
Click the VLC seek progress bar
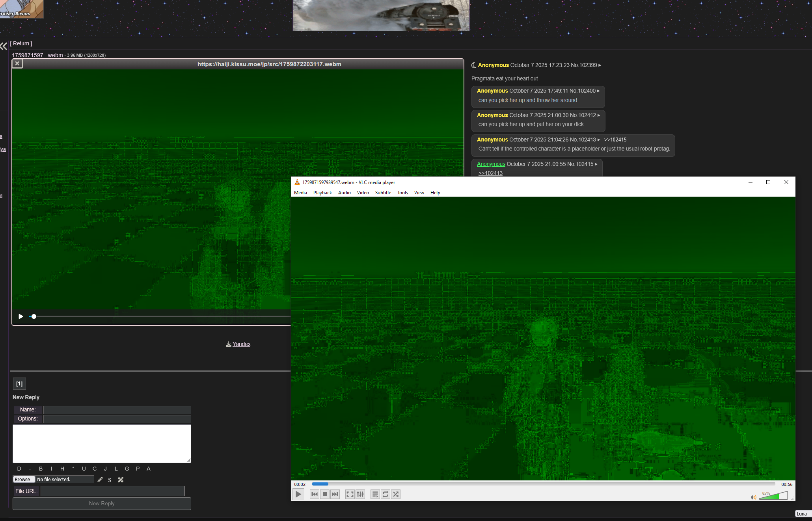543,484
